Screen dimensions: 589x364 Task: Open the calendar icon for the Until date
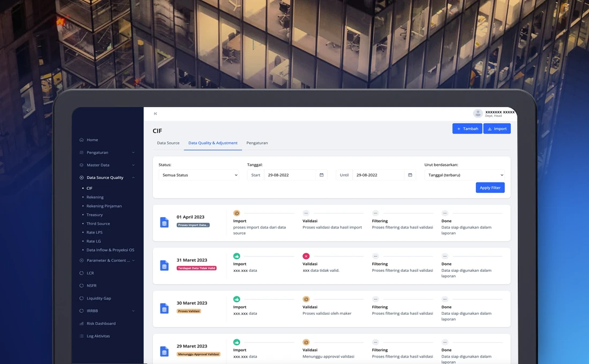coord(410,175)
